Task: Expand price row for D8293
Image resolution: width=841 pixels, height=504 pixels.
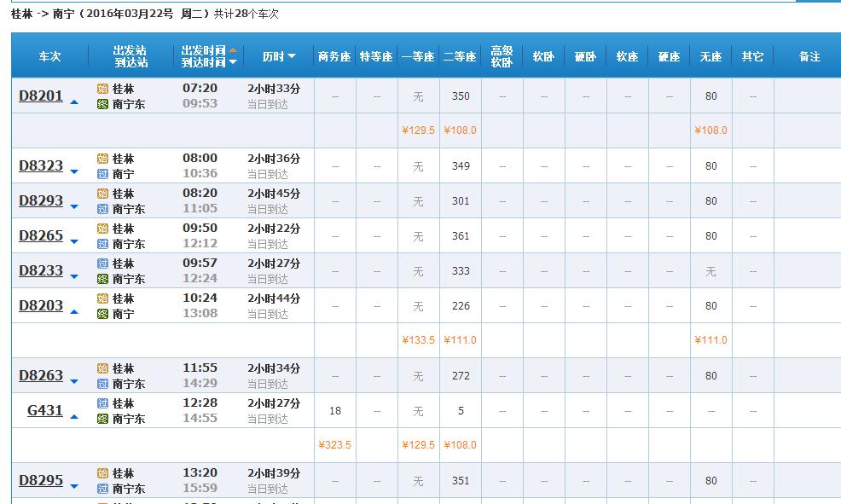Action: tap(74, 206)
